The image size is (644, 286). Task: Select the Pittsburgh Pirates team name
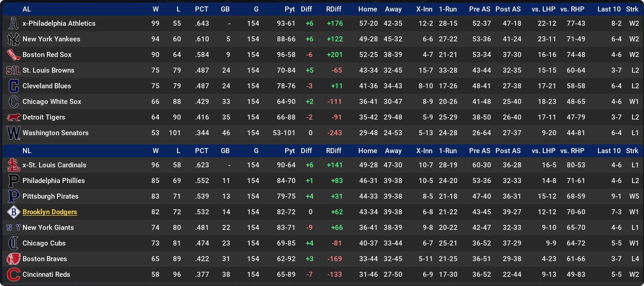coord(50,196)
